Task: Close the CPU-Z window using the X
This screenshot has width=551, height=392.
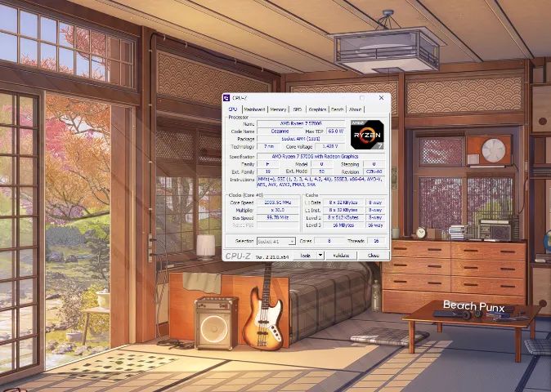Action: click(x=381, y=98)
